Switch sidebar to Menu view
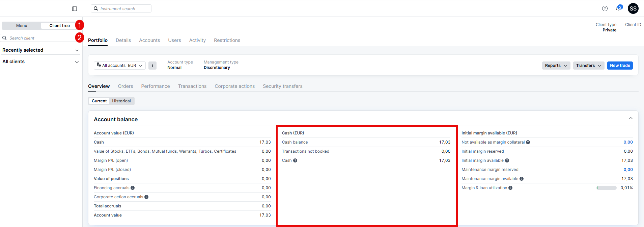 pyautogui.click(x=22, y=26)
